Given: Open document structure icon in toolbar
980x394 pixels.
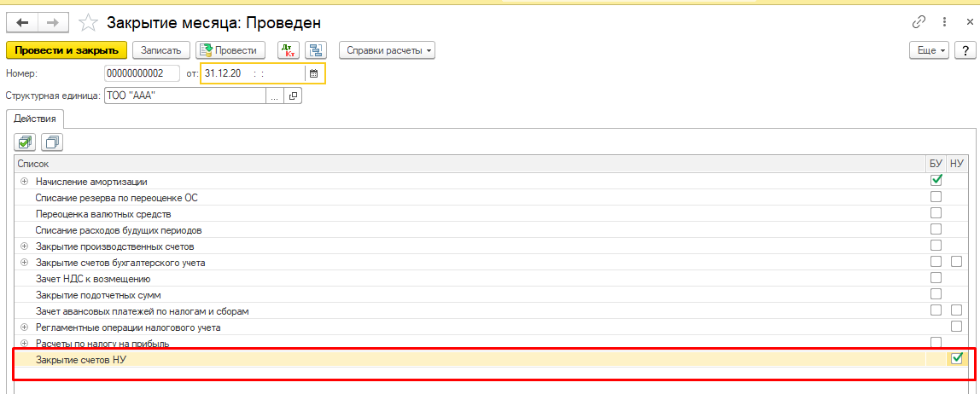Looking at the screenshot, I should click(x=317, y=50).
